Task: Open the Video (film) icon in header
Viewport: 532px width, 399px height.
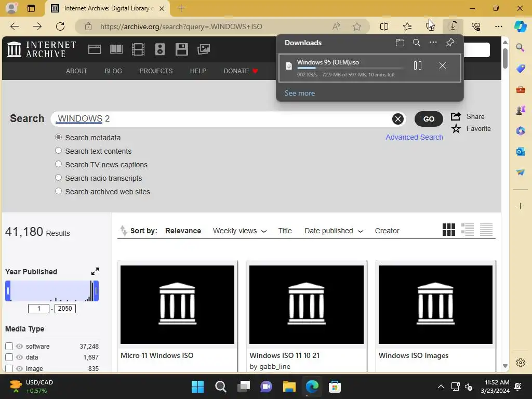Action: pos(138,49)
